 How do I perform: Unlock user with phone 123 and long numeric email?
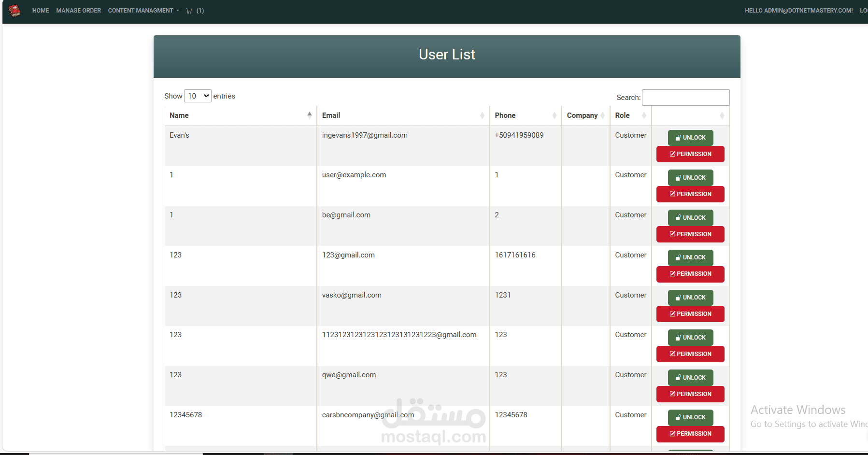coord(691,338)
